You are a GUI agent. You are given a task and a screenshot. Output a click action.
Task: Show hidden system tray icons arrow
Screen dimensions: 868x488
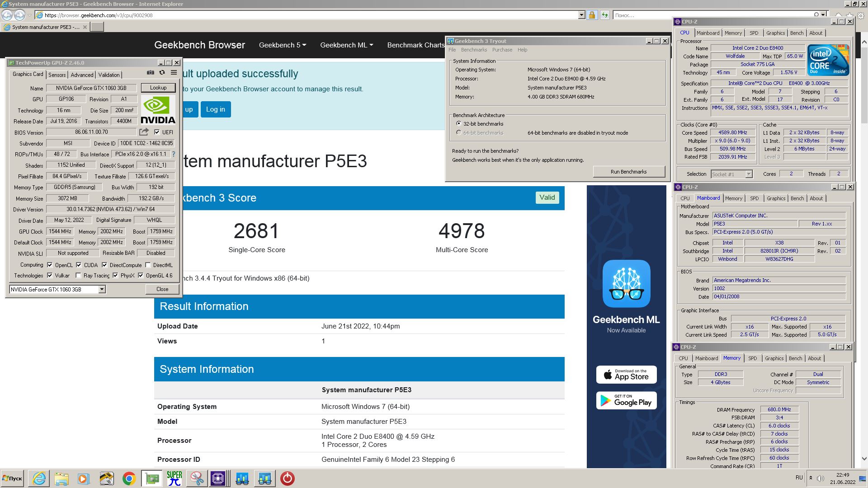811,478
